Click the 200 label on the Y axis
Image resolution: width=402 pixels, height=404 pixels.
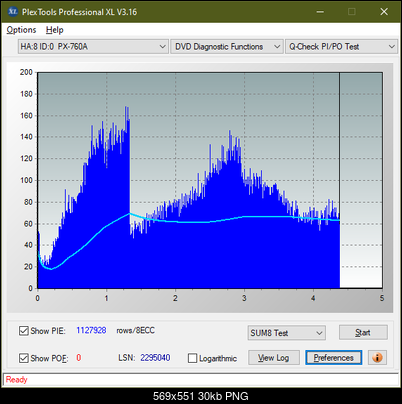(26, 72)
